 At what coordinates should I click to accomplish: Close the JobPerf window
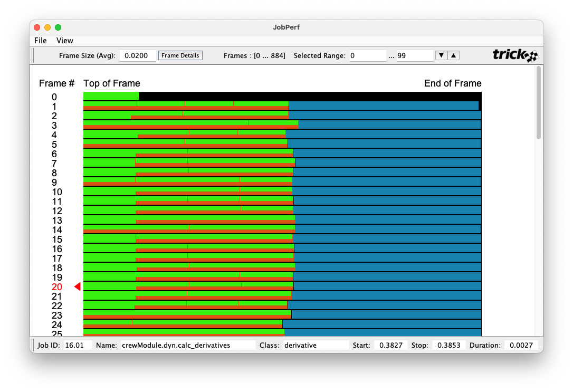pyautogui.click(x=37, y=27)
